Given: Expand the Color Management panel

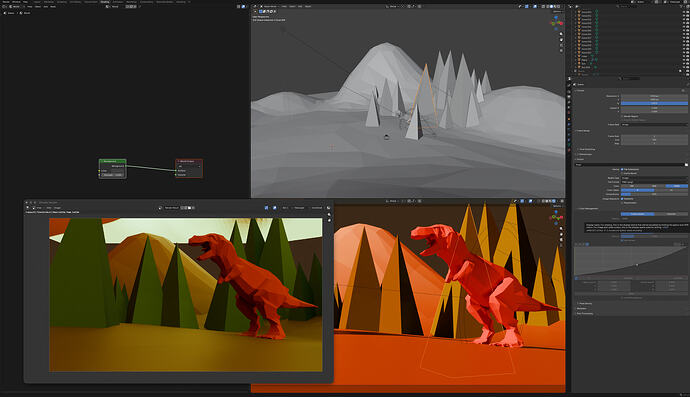Looking at the screenshot, I should pyautogui.click(x=588, y=209).
